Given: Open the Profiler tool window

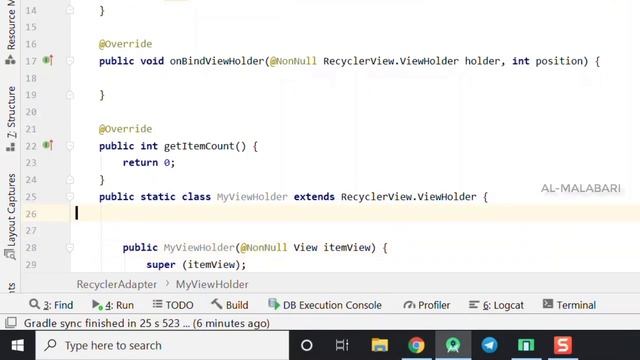Looking at the screenshot, I should (426, 305).
